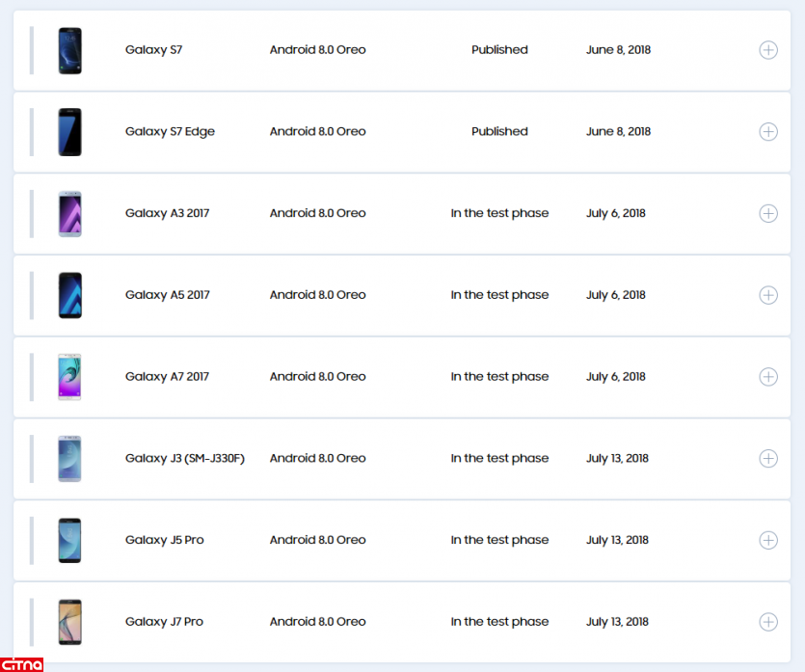This screenshot has width=805, height=672.
Task: Click the June 8, 2018 date for S7 Edge
Action: [x=618, y=132]
